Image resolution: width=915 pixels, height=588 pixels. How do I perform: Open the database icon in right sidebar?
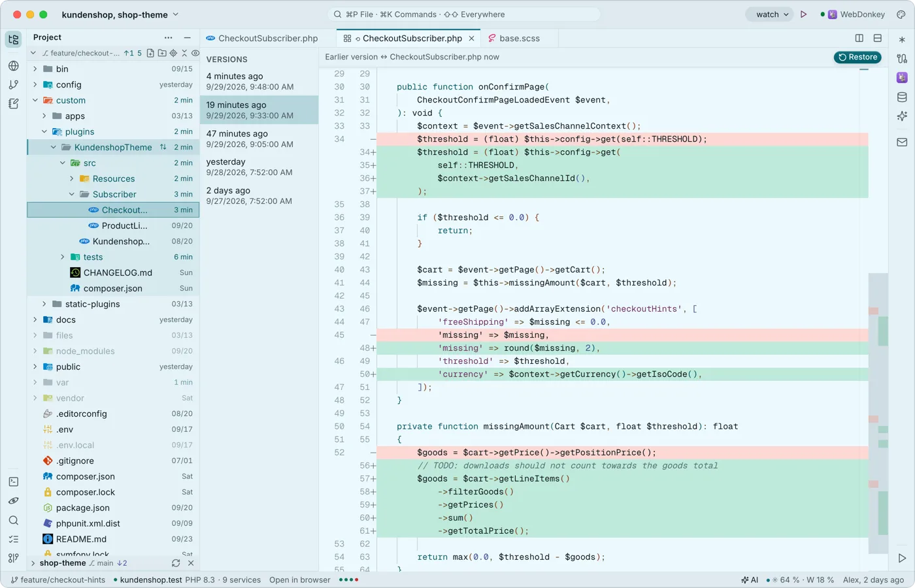(x=902, y=97)
